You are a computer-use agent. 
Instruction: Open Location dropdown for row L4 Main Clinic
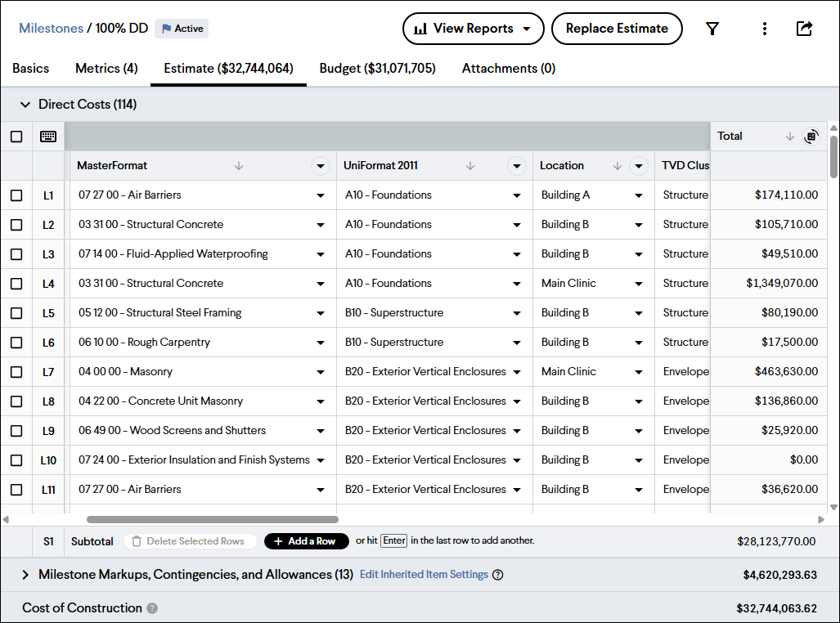pos(639,284)
